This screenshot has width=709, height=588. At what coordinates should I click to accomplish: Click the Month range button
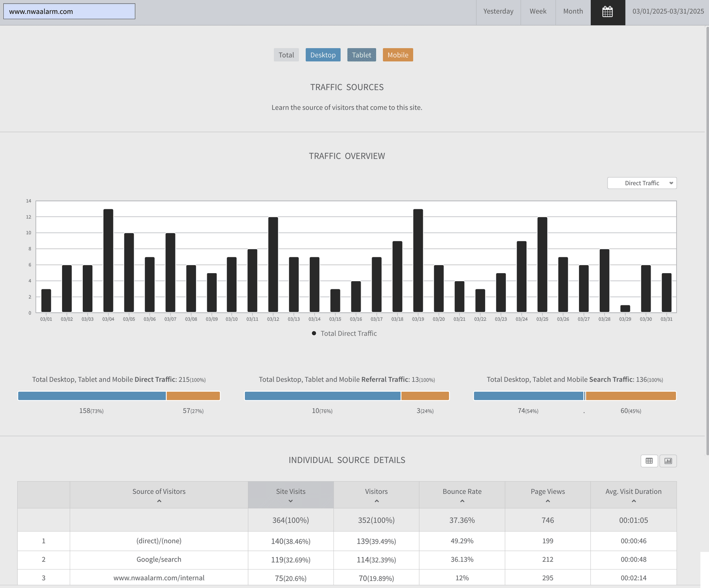pyautogui.click(x=573, y=11)
